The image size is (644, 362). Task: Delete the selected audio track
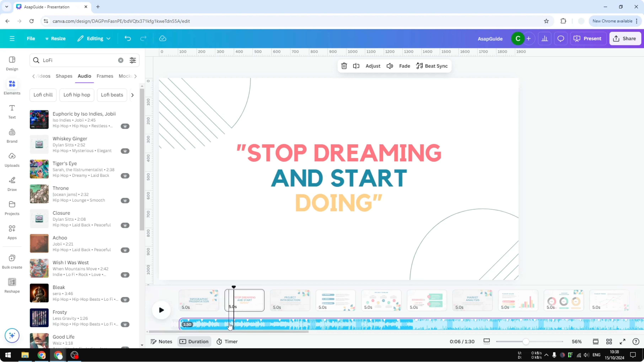click(344, 66)
